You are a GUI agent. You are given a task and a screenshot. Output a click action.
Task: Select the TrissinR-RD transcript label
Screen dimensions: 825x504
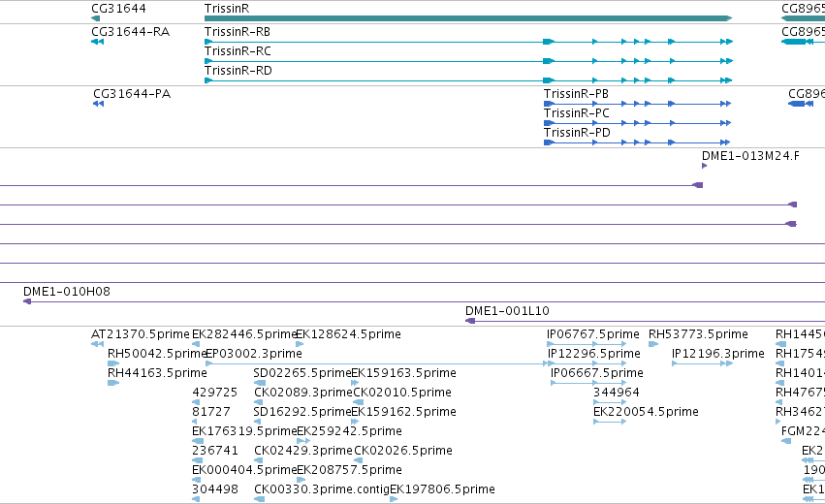pos(238,71)
